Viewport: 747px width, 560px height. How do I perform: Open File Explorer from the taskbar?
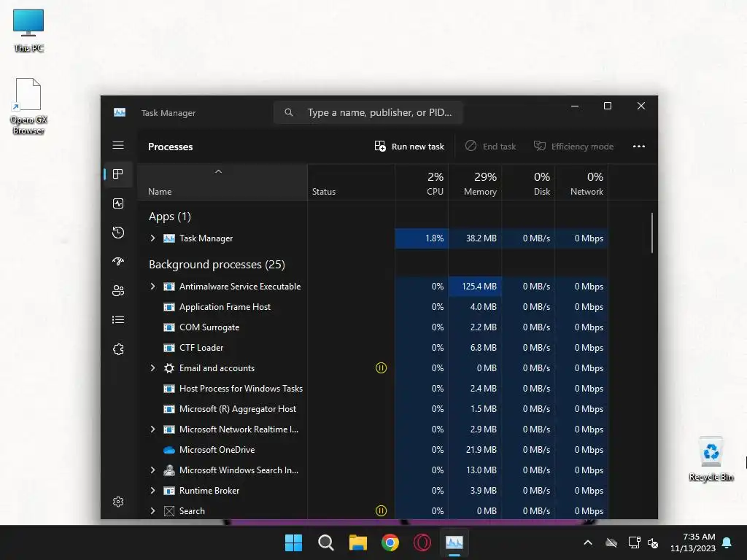(357, 542)
